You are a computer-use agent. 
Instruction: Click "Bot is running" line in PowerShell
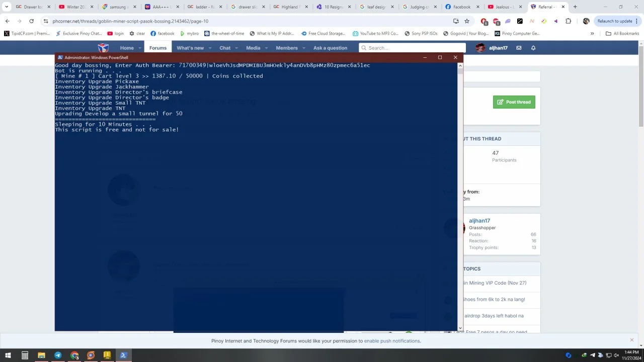coord(88,70)
